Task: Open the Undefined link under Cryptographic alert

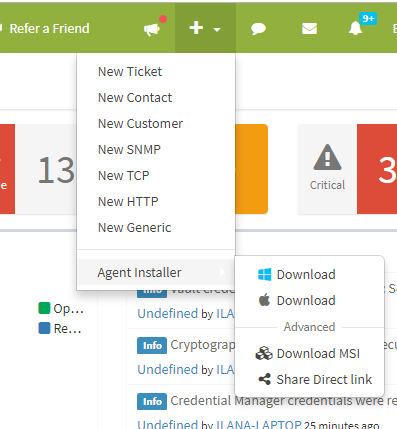Action: pos(168,369)
